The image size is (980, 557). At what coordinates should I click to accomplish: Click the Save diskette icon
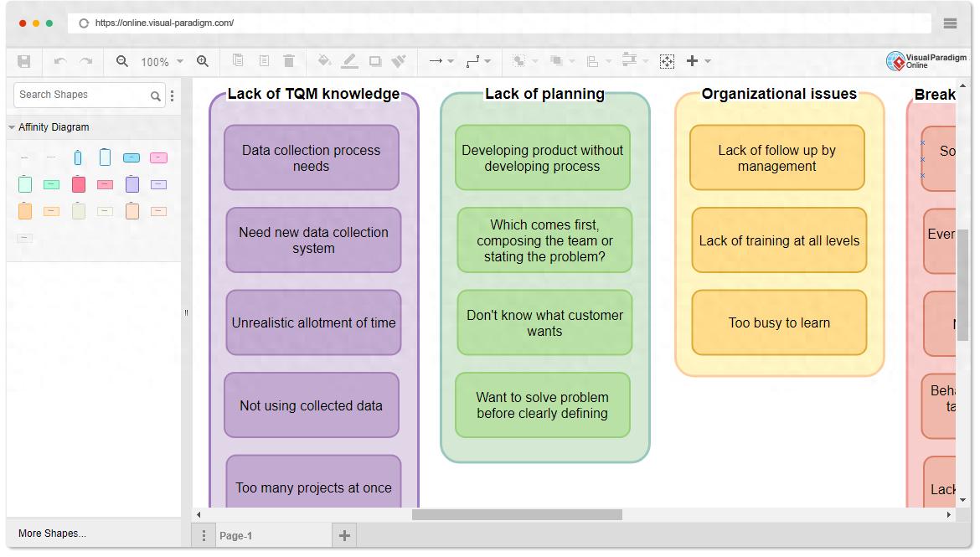23,61
